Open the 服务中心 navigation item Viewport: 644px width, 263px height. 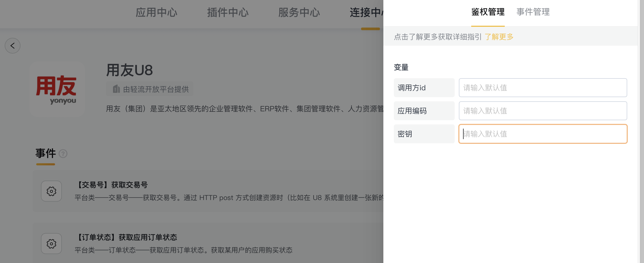pos(299,12)
